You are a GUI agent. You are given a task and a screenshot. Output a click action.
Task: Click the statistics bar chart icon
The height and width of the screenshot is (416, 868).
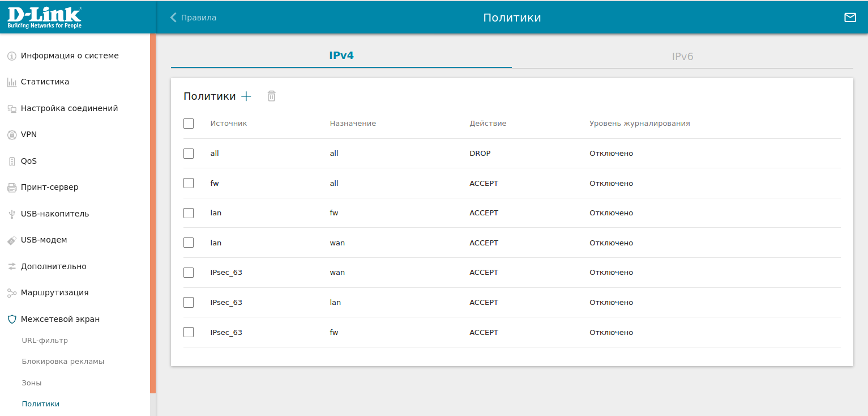coord(11,82)
